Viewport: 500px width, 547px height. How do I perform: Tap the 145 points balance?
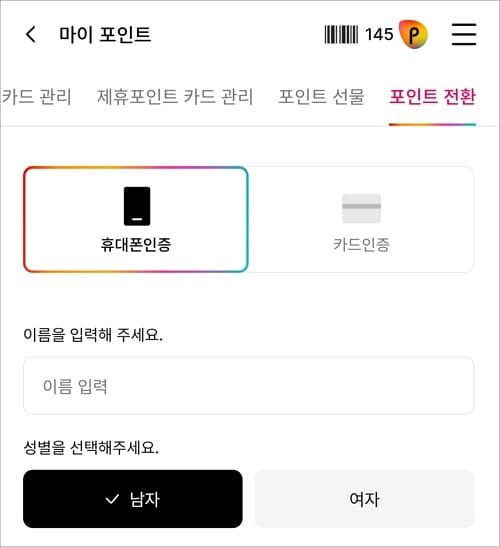[x=379, y=35]
